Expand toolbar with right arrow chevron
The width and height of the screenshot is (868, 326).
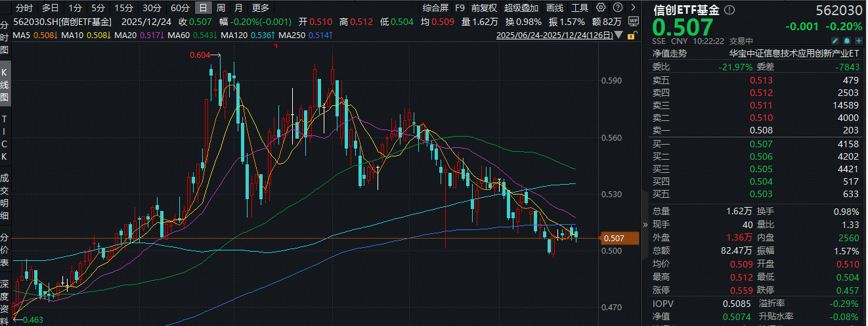633,8
